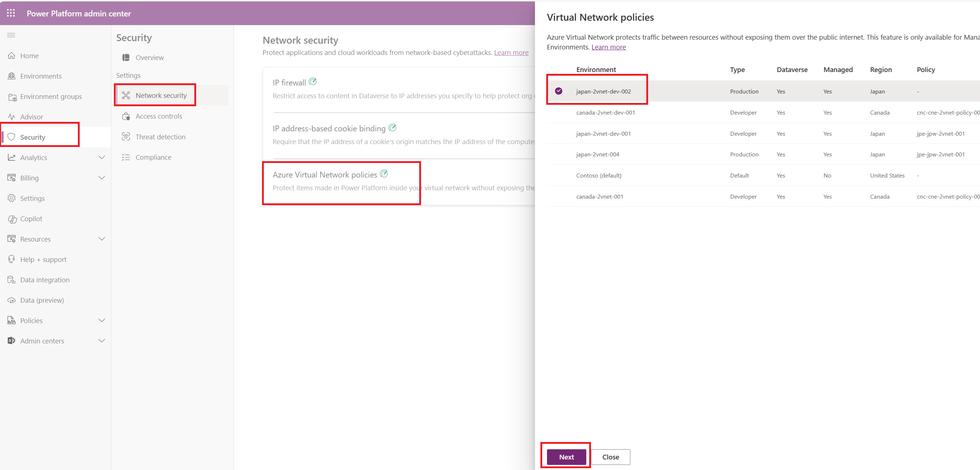
Task: Expand the Analytics menu chevron
Action: point(102,158)
